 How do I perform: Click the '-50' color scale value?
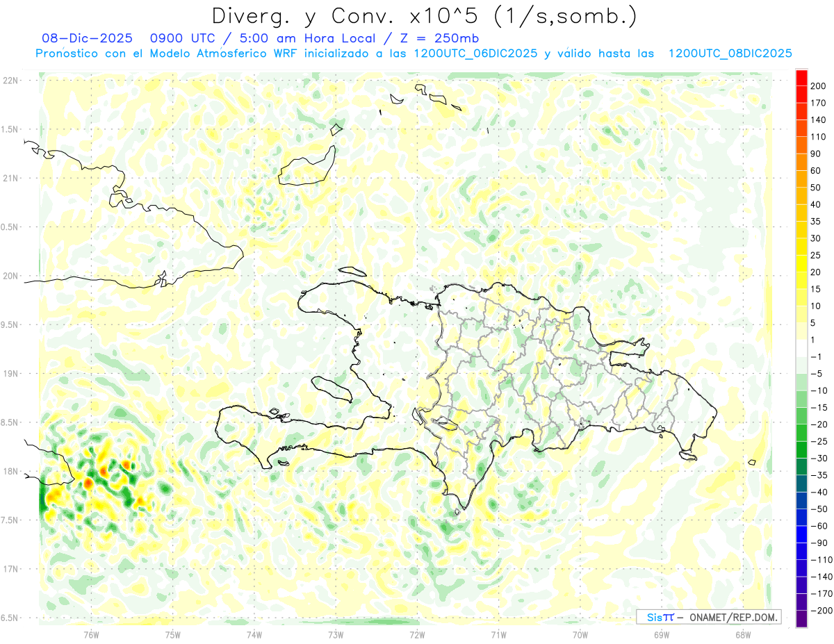819,509
